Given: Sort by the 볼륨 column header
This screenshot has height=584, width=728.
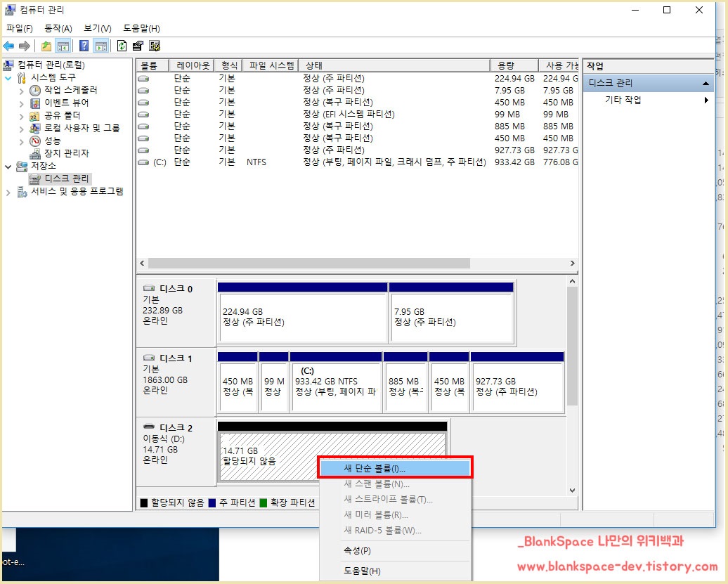Looking at the screenshot, I should coord(152,65).
